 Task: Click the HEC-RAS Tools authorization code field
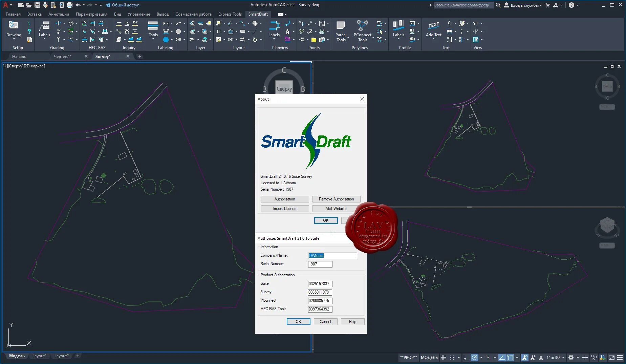tap(320, 309)
